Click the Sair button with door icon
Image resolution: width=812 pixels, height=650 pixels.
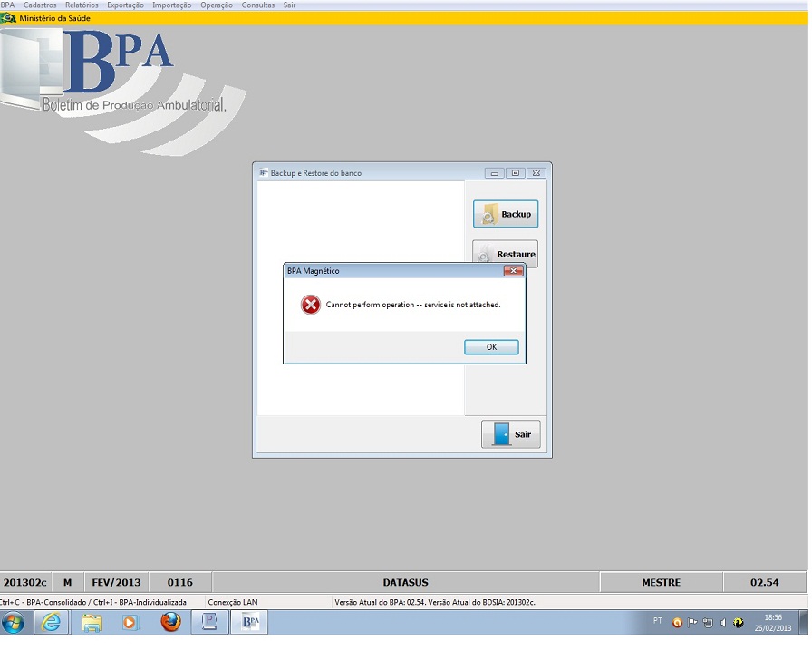(510, 434)
